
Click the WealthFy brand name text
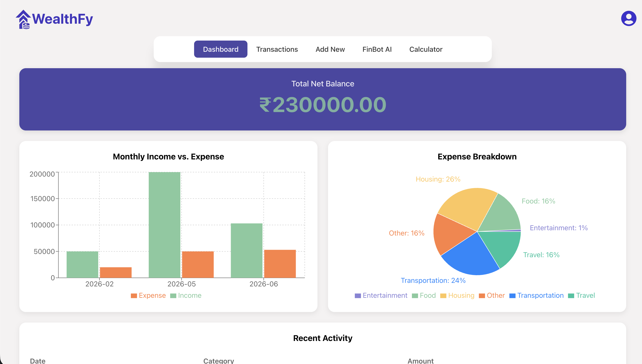pyautogui.click(x=63, y=19)
